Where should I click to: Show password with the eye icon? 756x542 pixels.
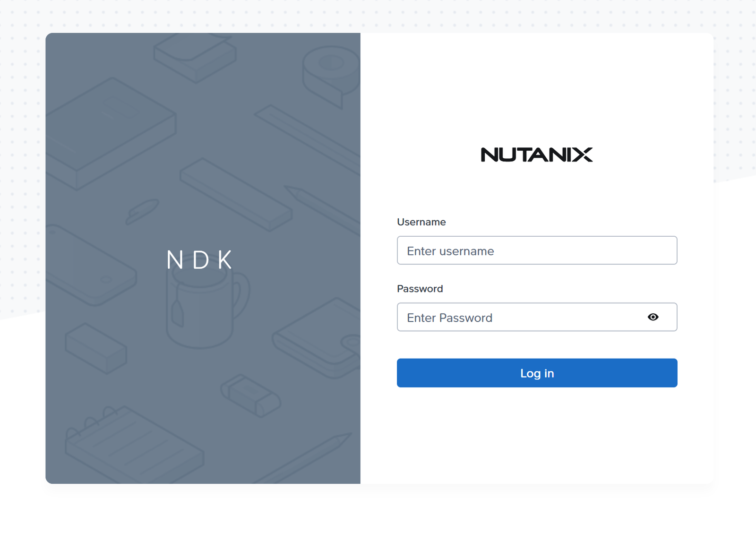point(653,317)
